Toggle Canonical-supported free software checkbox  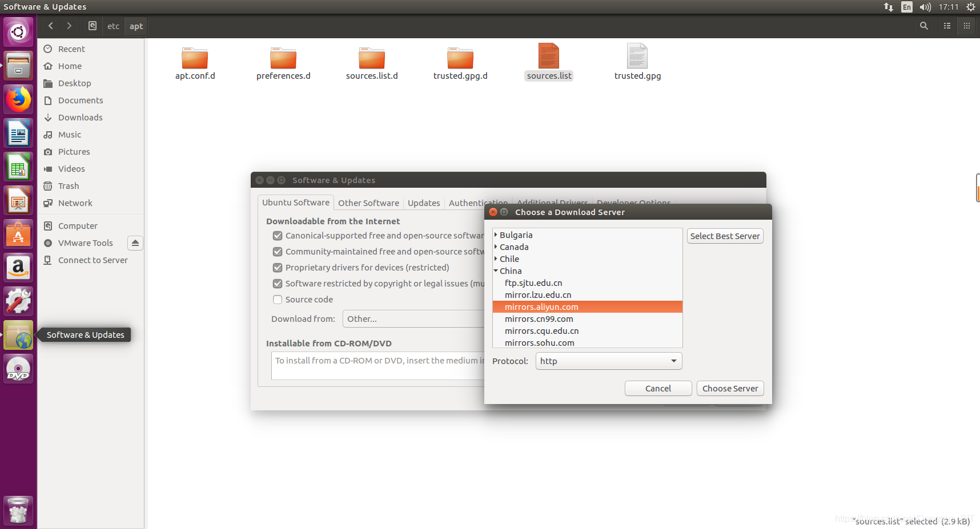(x=278, y=236)
